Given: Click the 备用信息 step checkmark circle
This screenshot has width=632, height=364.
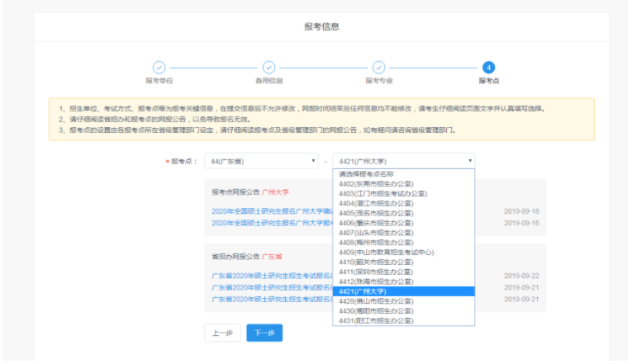Looking at the screenshot, I should click(x=268, y=68).
